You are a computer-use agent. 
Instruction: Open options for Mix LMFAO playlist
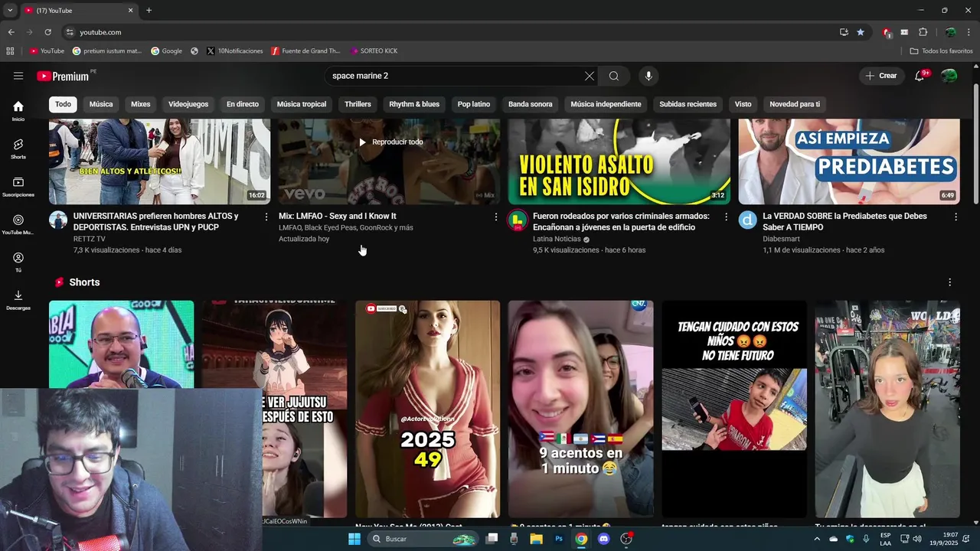pyautogui.click(x=496, y=217)
